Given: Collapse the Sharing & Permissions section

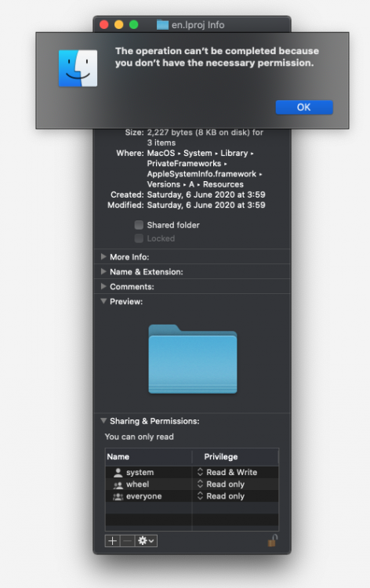Looking at the screenshot, I should 103,421.
